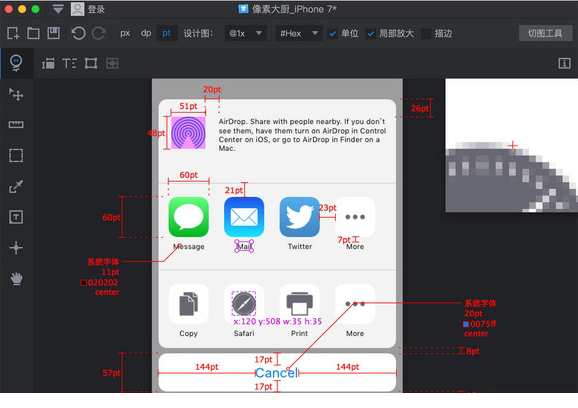Switch the unit to dp

(x=146, y=34)
